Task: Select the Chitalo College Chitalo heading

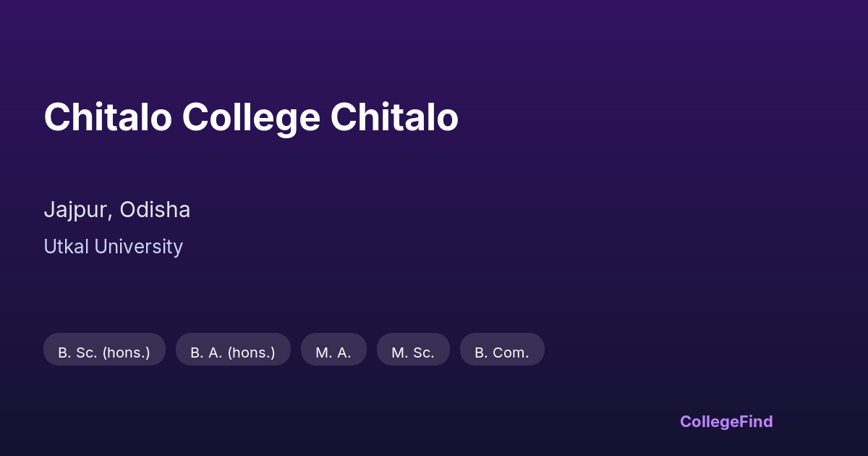Action: [251, 117]
